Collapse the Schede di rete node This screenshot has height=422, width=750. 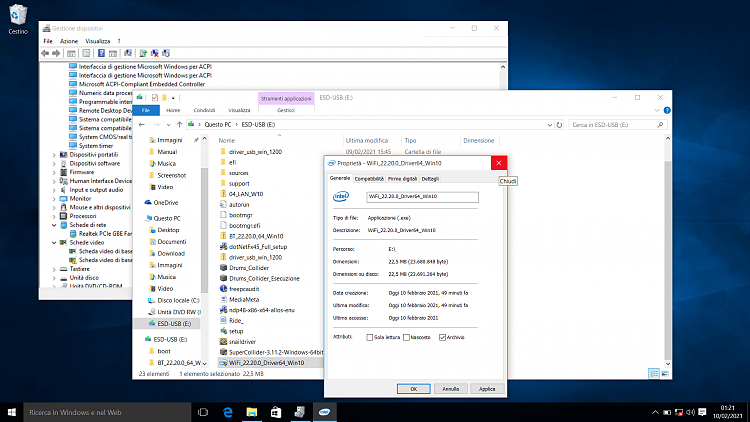[54, 225]
